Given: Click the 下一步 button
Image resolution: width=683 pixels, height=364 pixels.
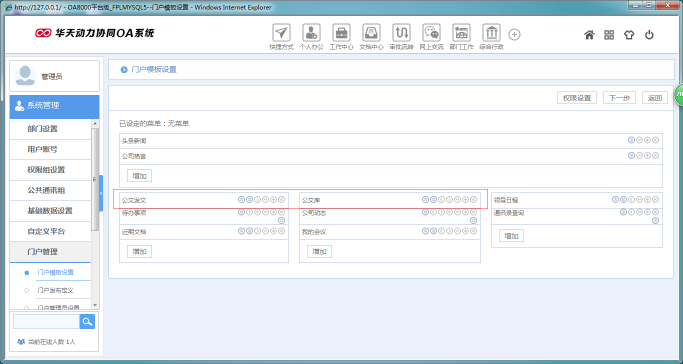Looking at the screenshot, I should tap(619, 98).
